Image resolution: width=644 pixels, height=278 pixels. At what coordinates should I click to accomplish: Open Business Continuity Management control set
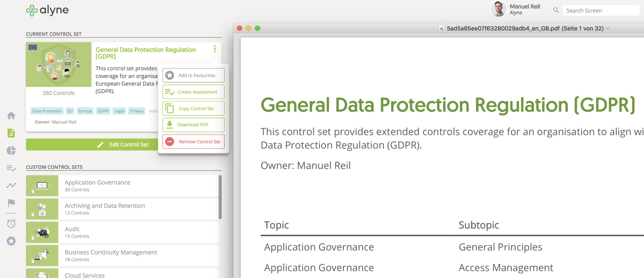pyautogui.click(x=122, y=255)
